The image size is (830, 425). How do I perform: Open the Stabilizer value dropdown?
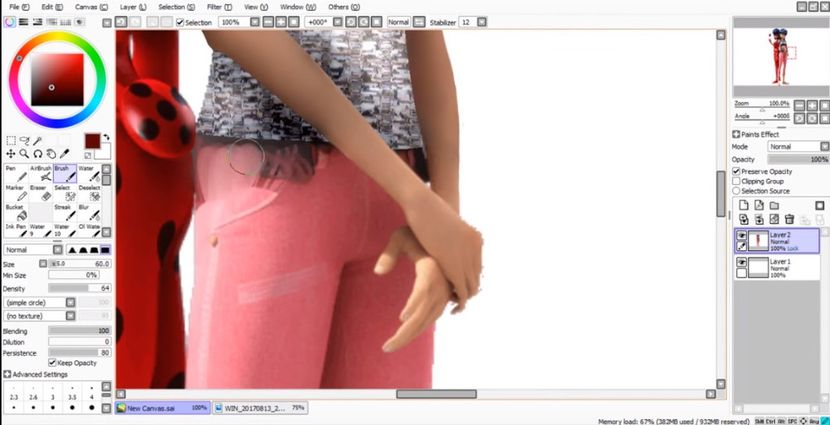point(482,22)
